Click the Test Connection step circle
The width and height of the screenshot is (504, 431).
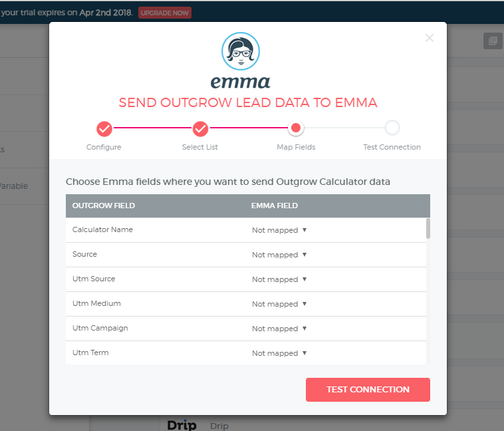(x=392, y=128)
